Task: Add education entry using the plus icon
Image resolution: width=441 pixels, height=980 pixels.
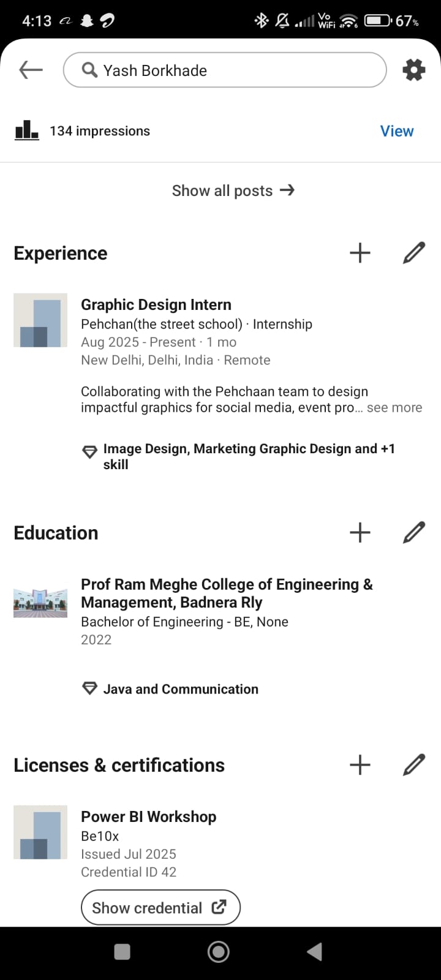Action: pos(360,532)
